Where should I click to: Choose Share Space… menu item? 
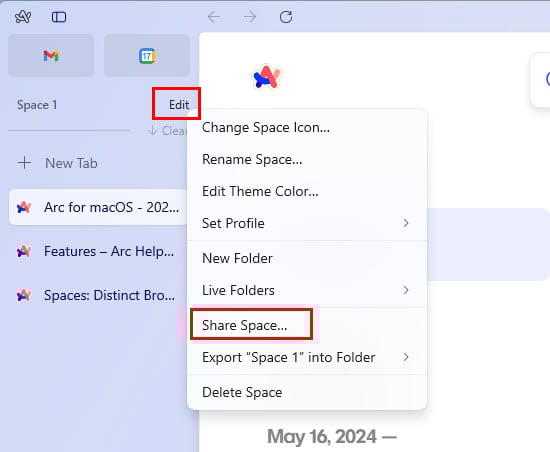pos(307,325)
